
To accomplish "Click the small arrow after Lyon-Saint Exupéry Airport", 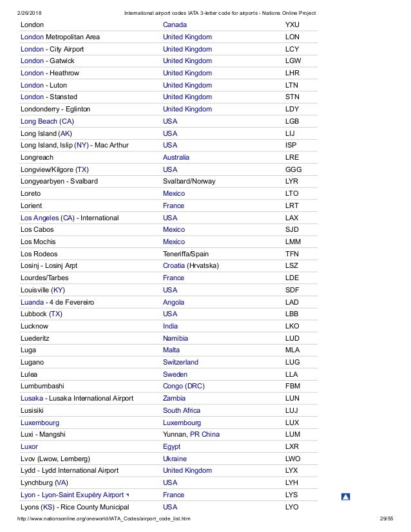I will pos(128,495).
